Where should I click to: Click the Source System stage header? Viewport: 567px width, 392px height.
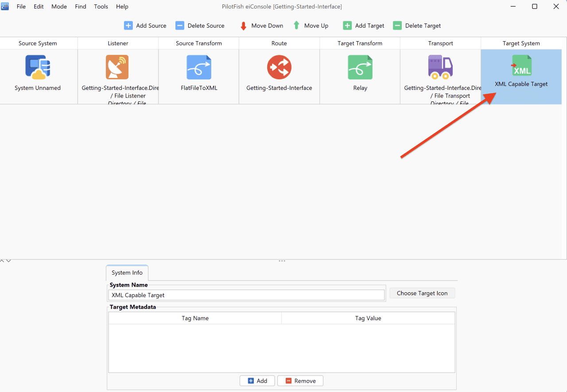38,43
